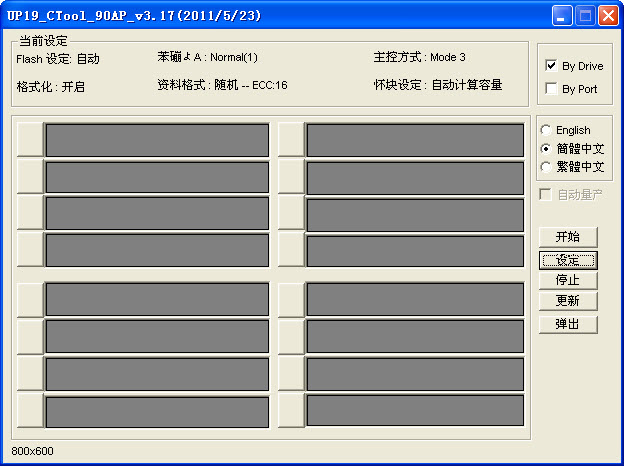This screenshot has height=466, width=624.
Task: Select the English language radio button
Action: click(545, 130)
